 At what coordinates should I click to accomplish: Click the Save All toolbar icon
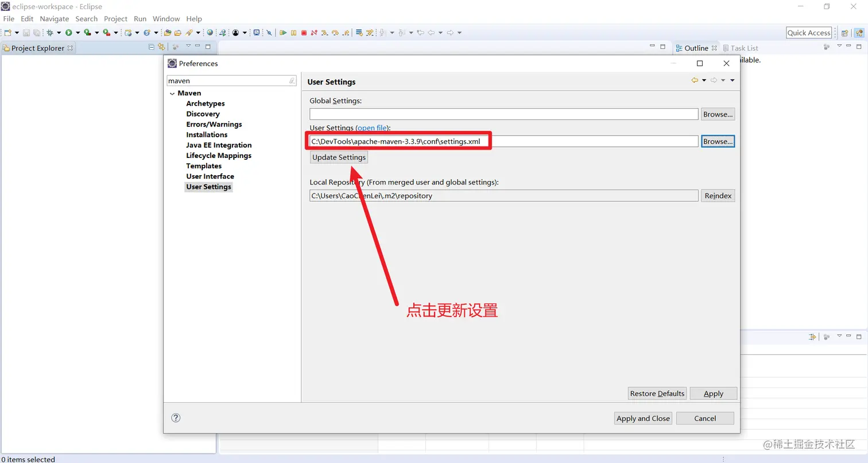tap(37, 33)
